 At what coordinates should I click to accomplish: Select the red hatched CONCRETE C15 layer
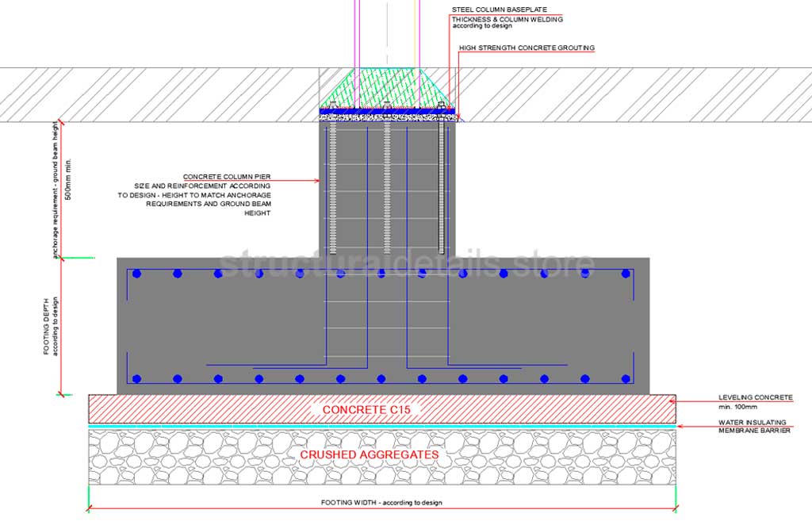tap(238, 409)
